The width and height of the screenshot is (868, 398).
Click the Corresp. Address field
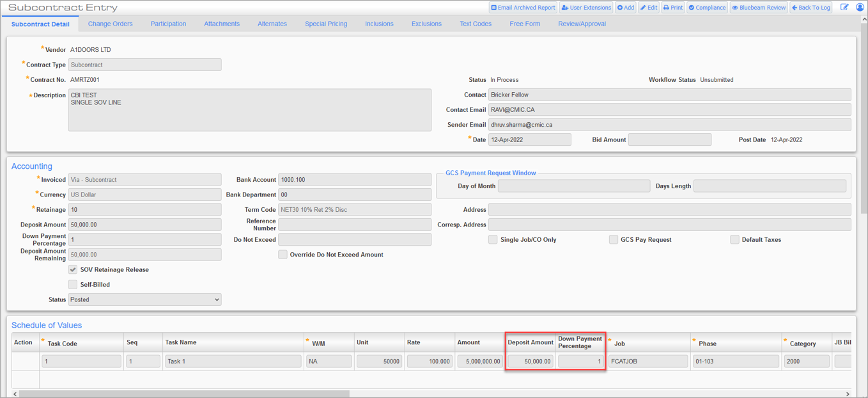670,225
